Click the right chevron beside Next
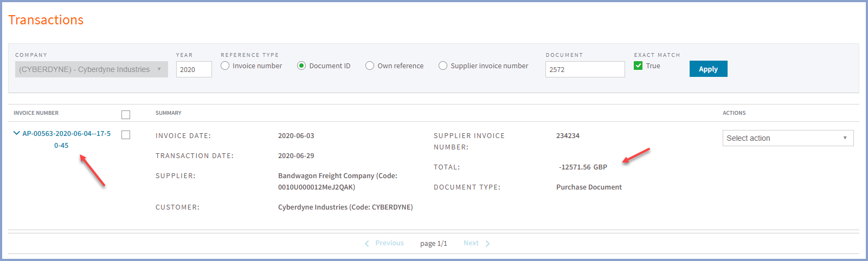The image size is (868, 261). (487, 244)
